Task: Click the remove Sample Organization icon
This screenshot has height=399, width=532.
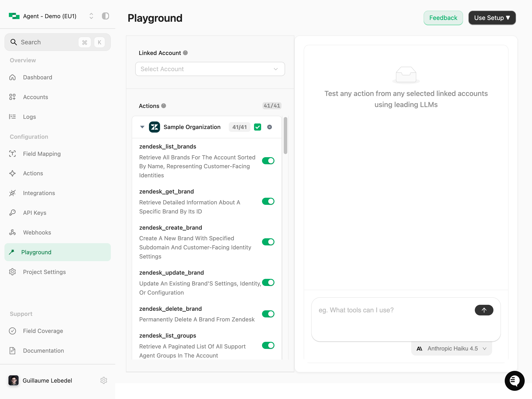Action: (x=269, y=127)
